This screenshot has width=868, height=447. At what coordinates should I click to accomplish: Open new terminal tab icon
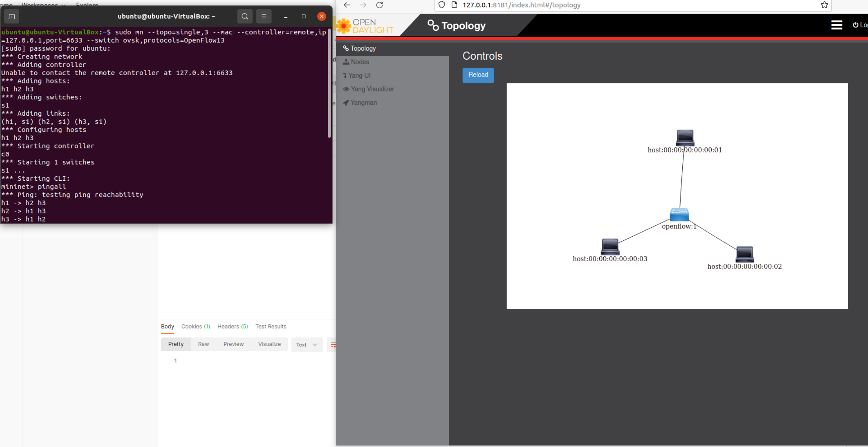point(12,17)
